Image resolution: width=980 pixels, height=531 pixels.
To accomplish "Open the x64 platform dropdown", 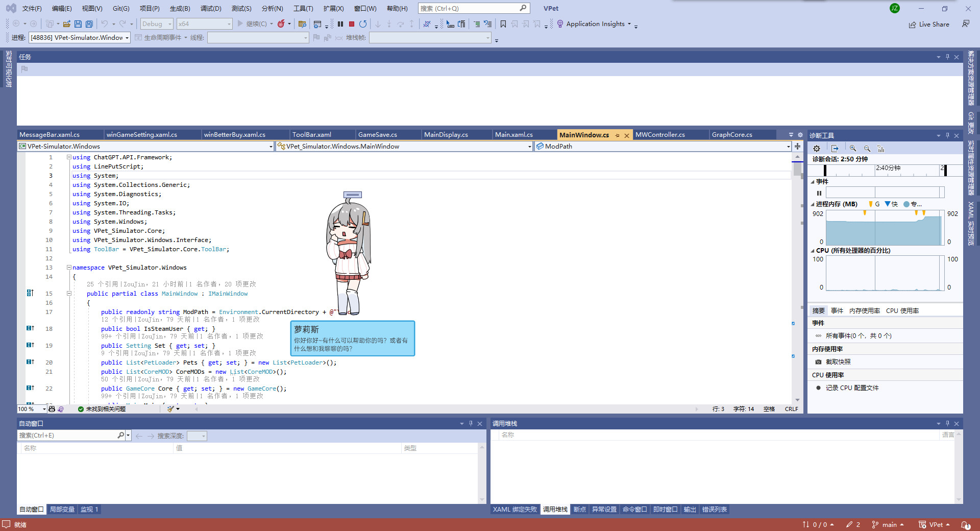I will [x=204, y=23].
